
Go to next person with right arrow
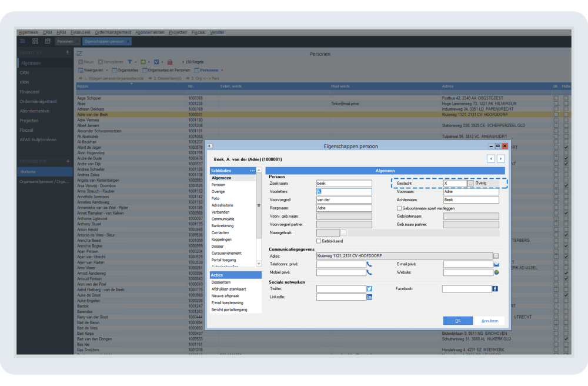[x=500, y=159]
